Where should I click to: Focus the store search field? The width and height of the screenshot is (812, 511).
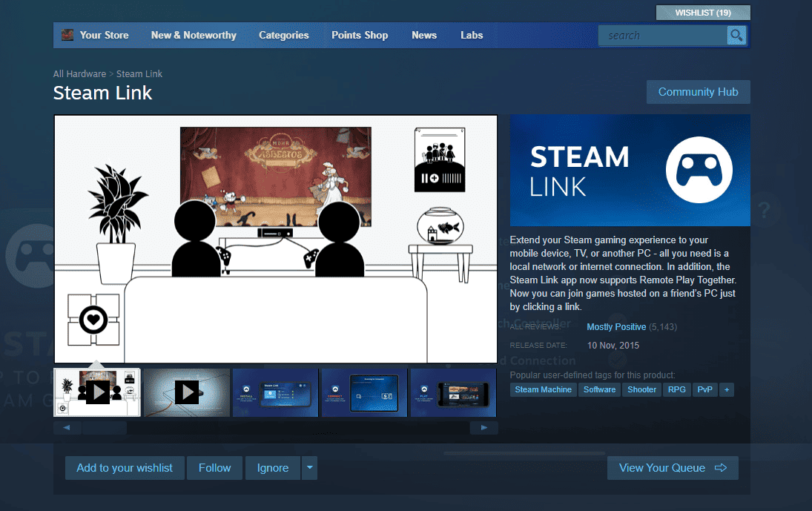(663, 36)
